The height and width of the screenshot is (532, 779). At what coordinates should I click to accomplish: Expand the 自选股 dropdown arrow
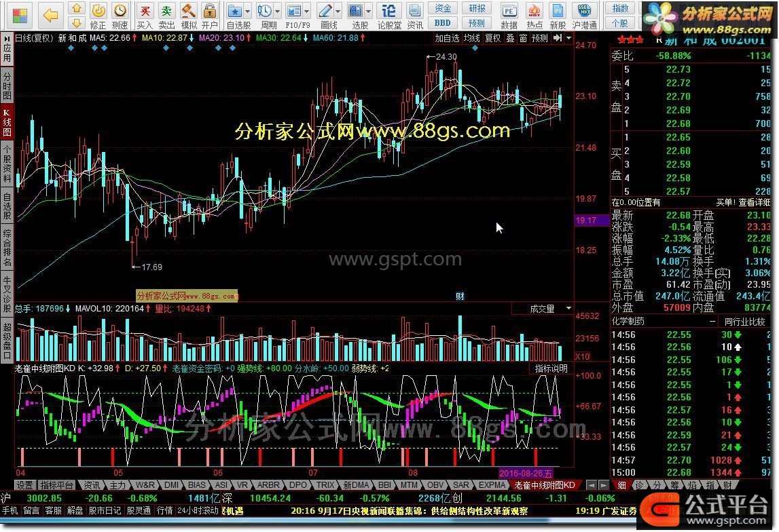click(x=247, y=11)
